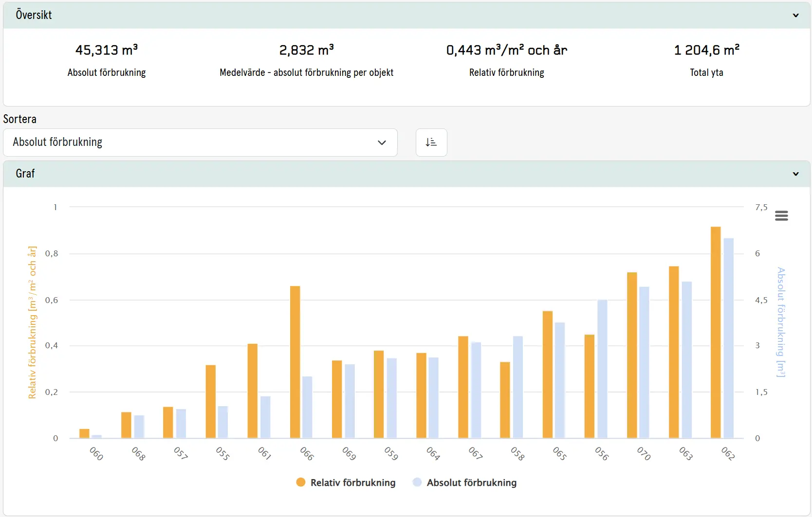The width and height of the screenshot is (812, 517).
Task: Click the orange Relativ förbrukning legend dot
Action: [x=301, y=482]
